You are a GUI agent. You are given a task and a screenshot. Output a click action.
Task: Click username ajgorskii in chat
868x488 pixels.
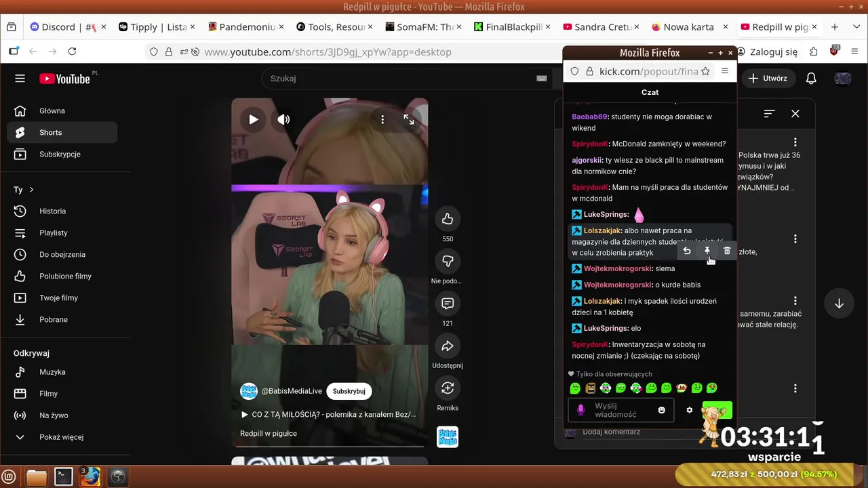pyautogui.click(x=587, y=160)
